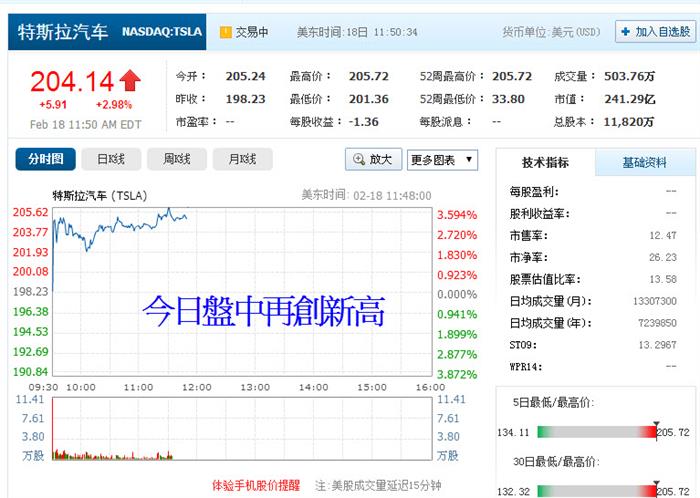The width and height of the screenshot is (700, 498).
Task: Click the 股利收益率 indicator row label
Action: coord(540,214)
